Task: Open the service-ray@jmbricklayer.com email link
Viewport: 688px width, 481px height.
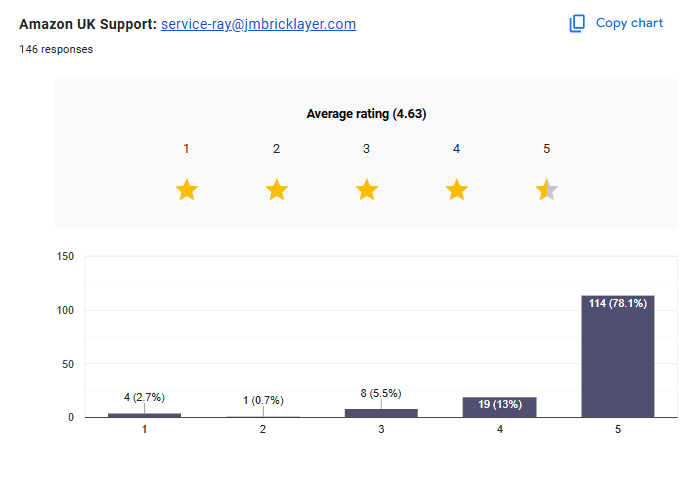Action: coord(258,24)
